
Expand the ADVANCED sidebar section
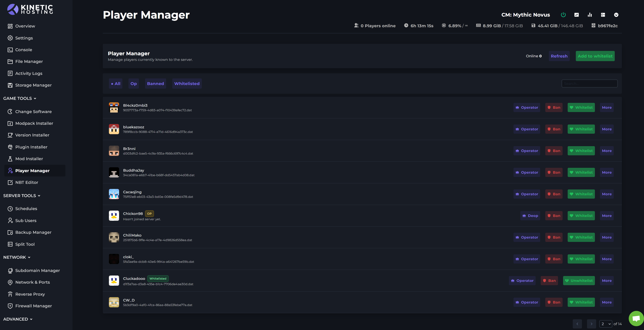(x=18, y=319)
